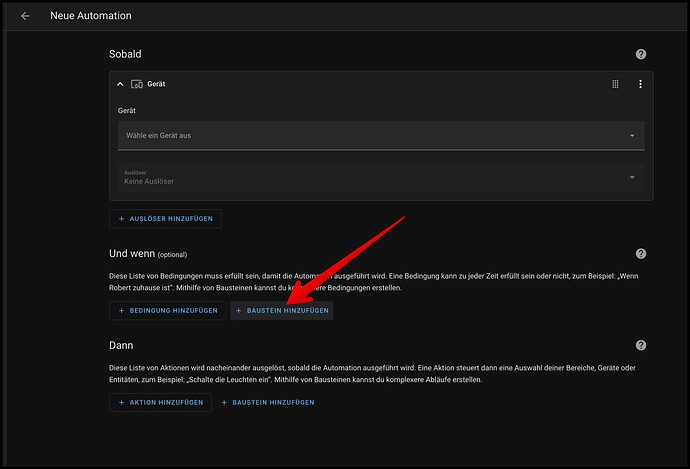Click the device icon beside the Gerät title
Screen dimensions: 690x469
click(137, 84)
